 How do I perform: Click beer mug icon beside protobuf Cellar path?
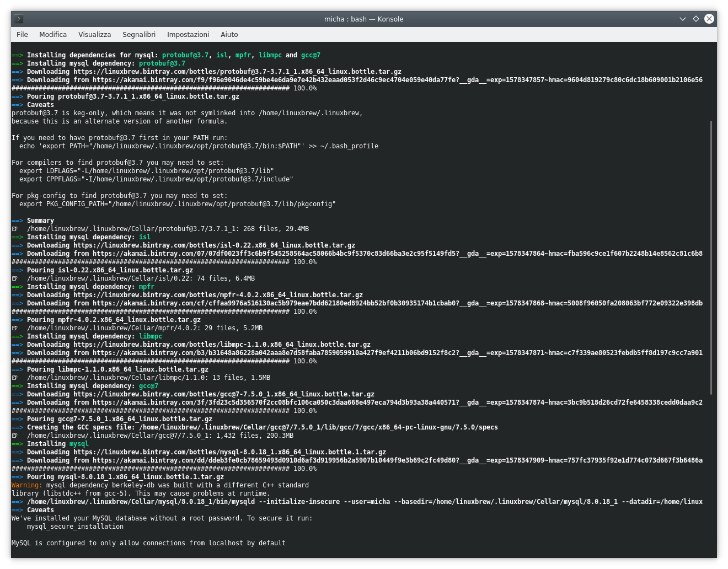15,229
